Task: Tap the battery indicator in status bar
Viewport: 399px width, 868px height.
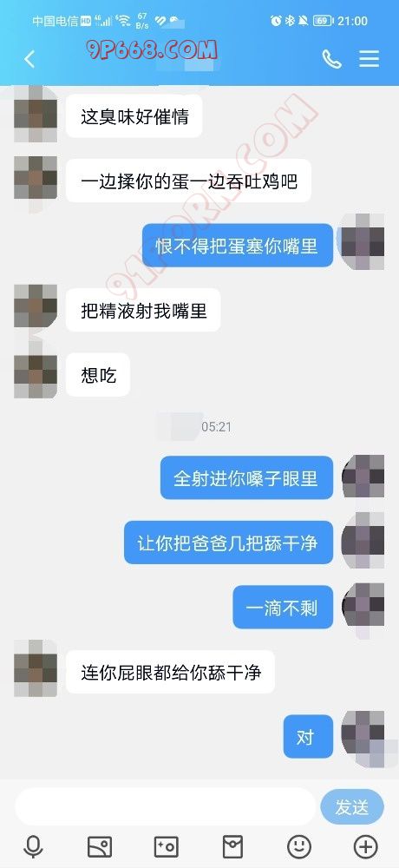Action: 323,21
